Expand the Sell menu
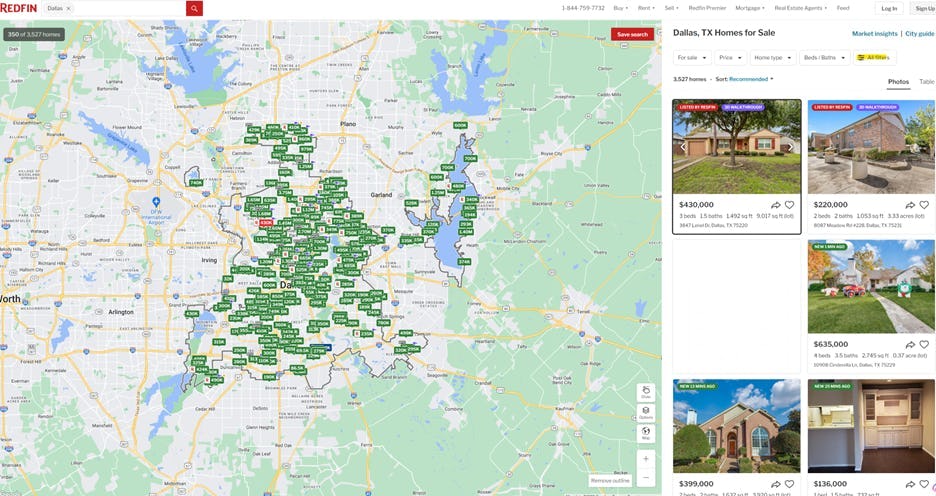The image size is (936, 496). tap(672, 8)
